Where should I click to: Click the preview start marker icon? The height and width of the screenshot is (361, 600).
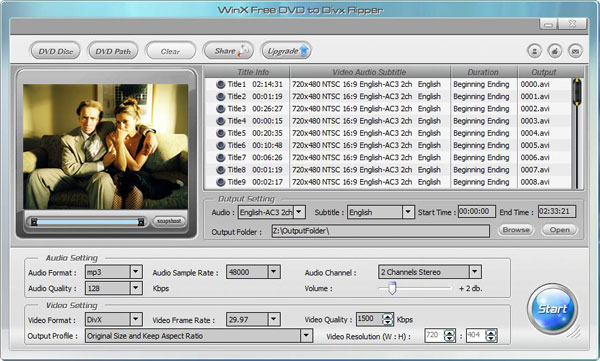click(34, 222)
